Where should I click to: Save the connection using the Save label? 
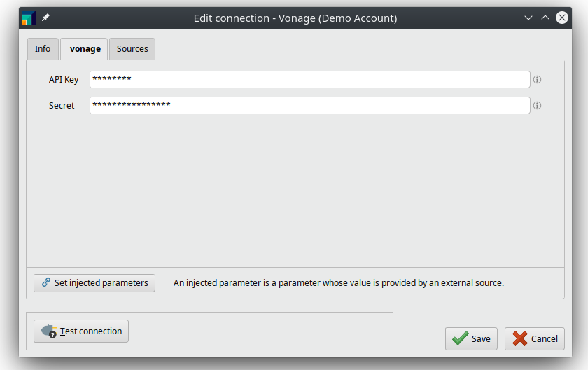[481, 339]
